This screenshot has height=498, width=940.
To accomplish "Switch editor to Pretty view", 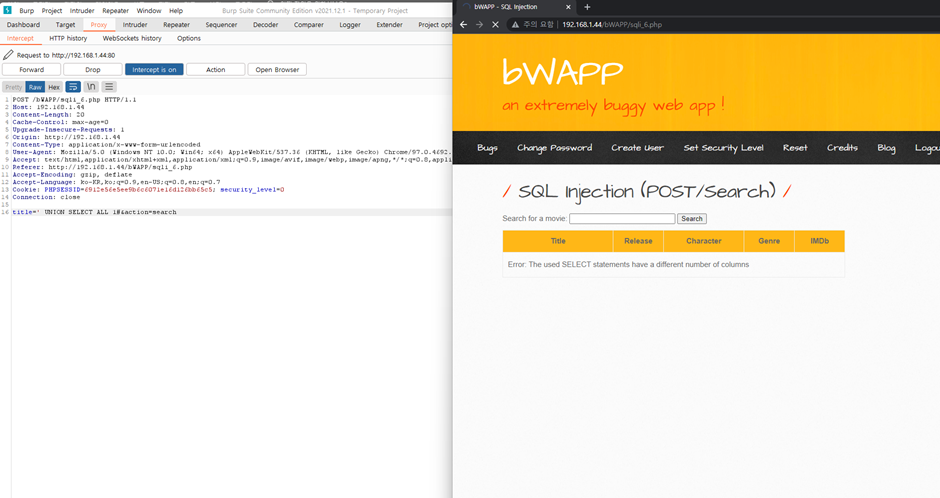I will [x=13, y=87].
